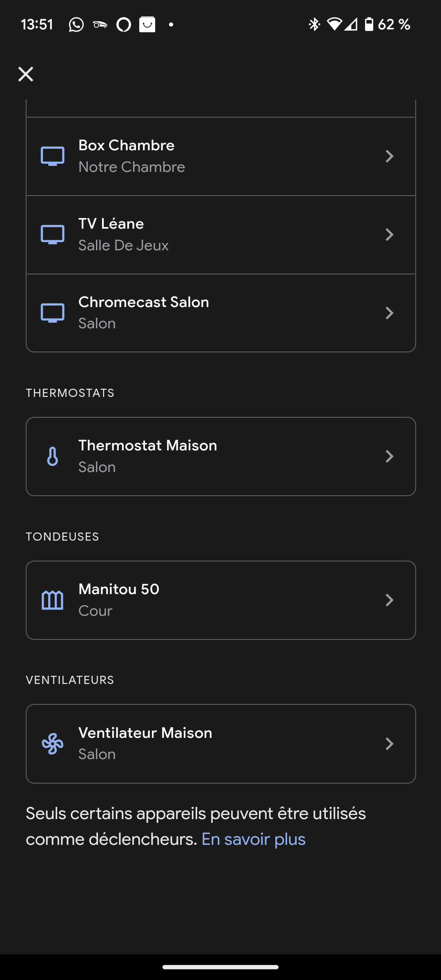Close the device selection screen
The height and width of the screenshot is (980, 441).
tap(26, 74)
